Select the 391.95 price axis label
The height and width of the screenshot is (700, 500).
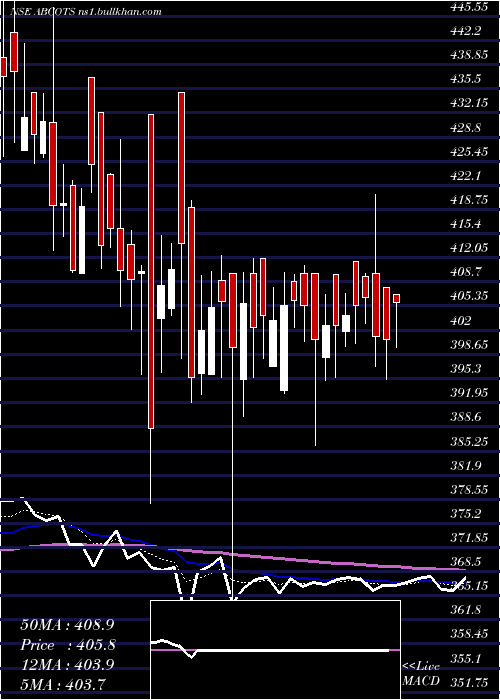467,393
